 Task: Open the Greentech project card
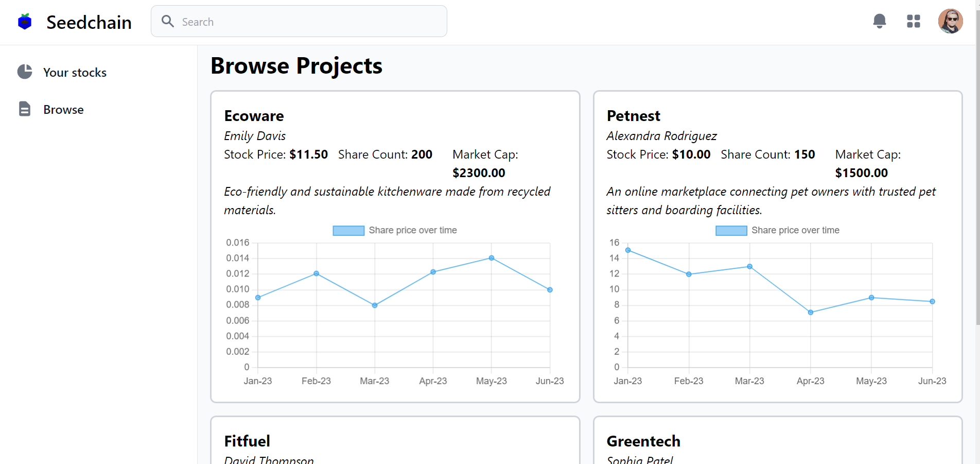[643, 441]
